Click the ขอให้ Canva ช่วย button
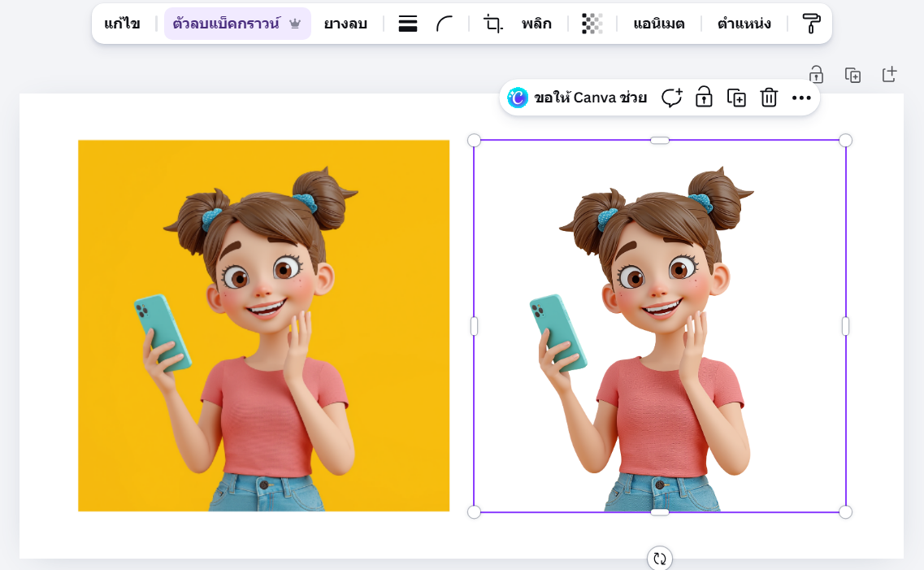This screenshot has height=570, width=924. point(579,97)
